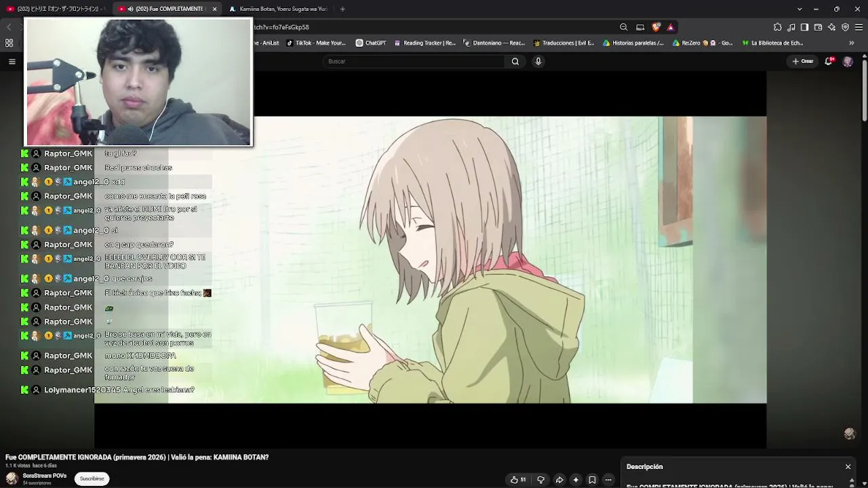Image resolution: width=868 pixels, height=488 pixels.
Task: Open the Leo AI sparkle icon
Action: pos(831,27)
